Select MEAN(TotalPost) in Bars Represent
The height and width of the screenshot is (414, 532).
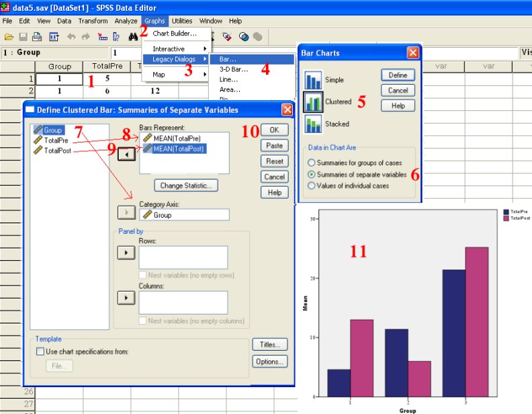[x=174, y=149]
